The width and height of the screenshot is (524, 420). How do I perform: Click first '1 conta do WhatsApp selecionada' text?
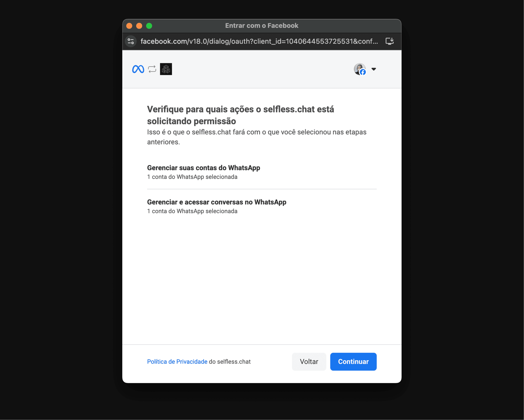click(x=192, y=177)
